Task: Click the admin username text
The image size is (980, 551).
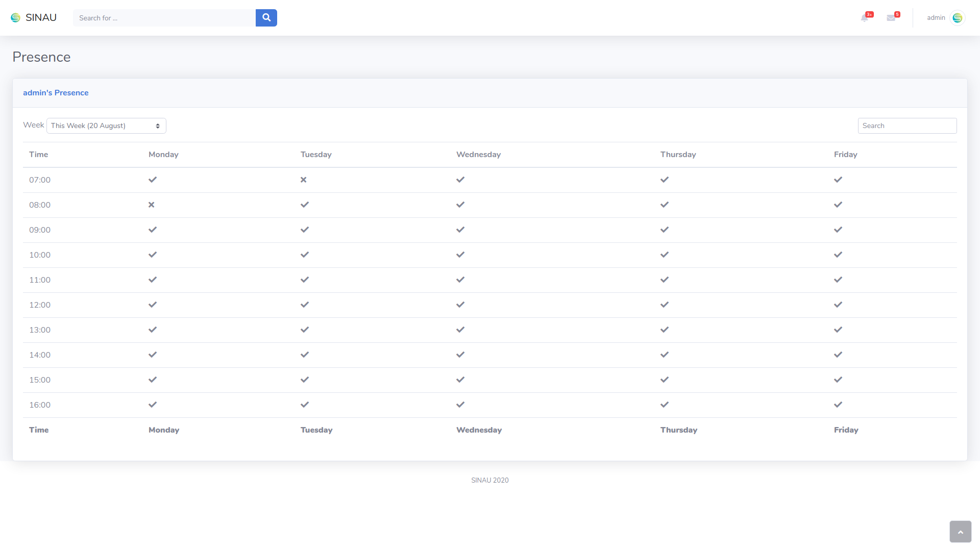Action: [x=936, y=18]
